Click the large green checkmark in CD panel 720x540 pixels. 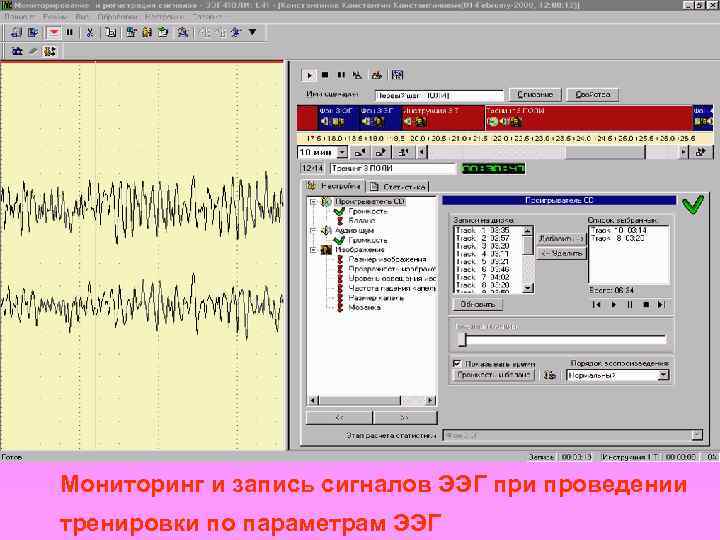(x=693, y=205)
